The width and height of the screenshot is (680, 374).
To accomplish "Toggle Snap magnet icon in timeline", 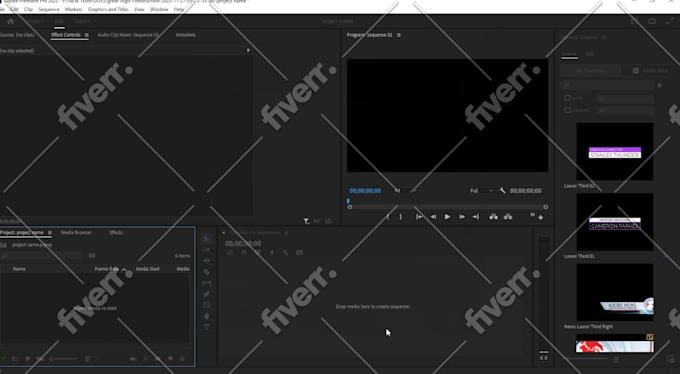I will [x=244, y=253].
